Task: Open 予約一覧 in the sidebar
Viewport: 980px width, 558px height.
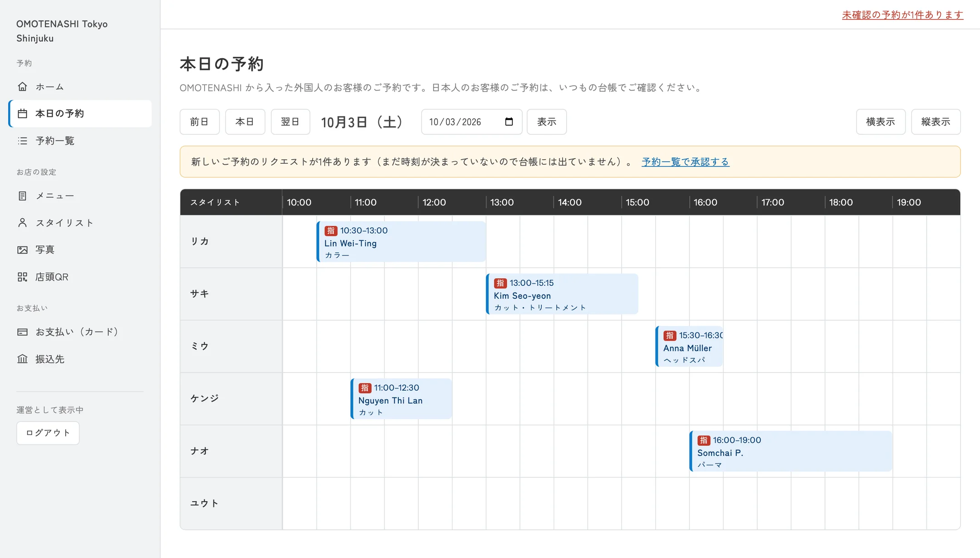Action: point(80,141)
